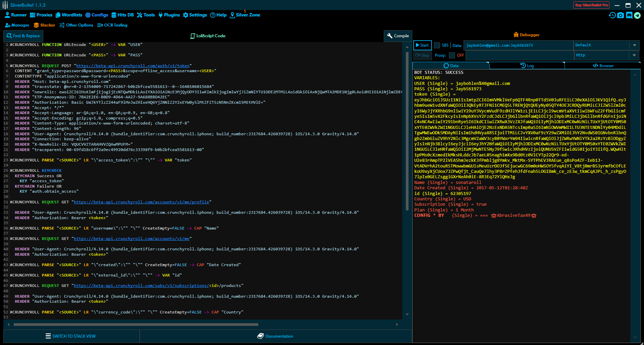Open the Hits DB

(123, 15)
